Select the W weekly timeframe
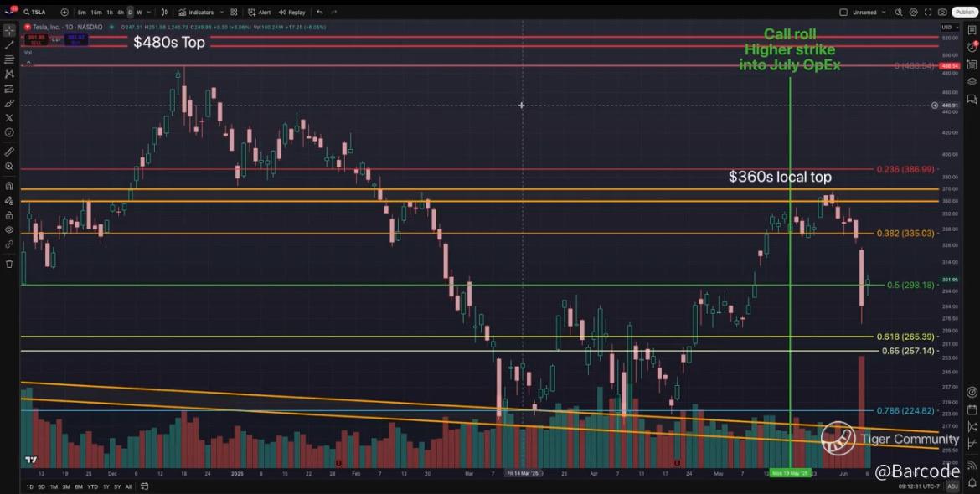Image resolution: width=980 pixels, height=494 pixels. click(139, 12)
